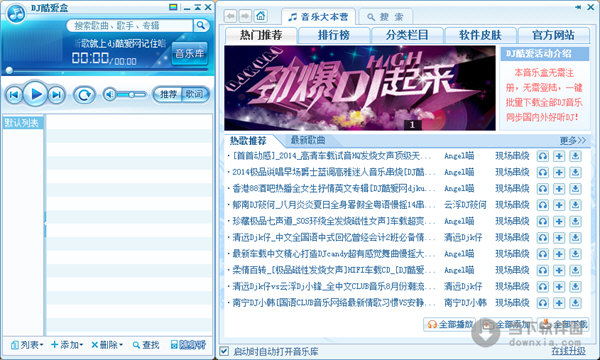Go back in music library browser
The width and height of the screenshot is (600, 360).
click(x=230, y=16)
